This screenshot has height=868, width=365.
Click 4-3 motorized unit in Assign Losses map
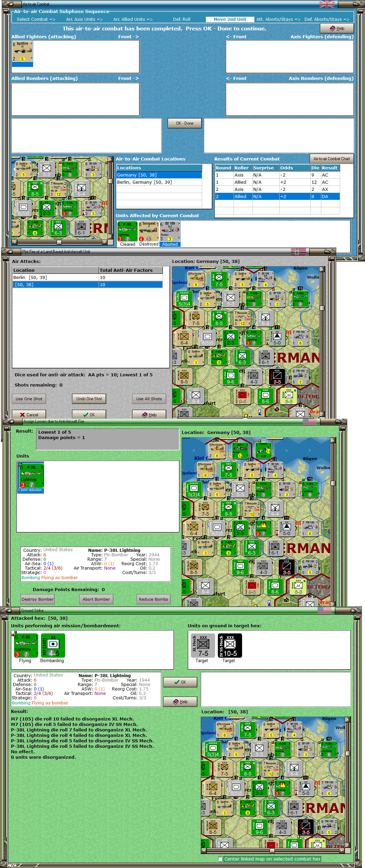point(264,567)
